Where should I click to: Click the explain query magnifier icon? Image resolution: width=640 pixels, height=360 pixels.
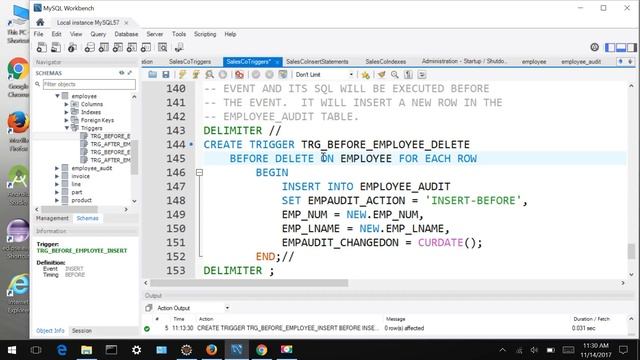pos(209,75)
